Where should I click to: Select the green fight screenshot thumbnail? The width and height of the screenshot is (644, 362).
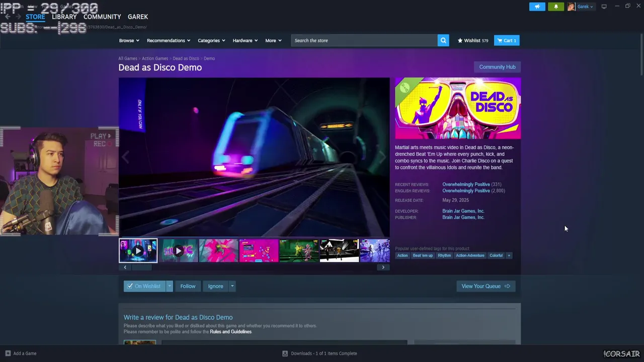pos(299,250)
